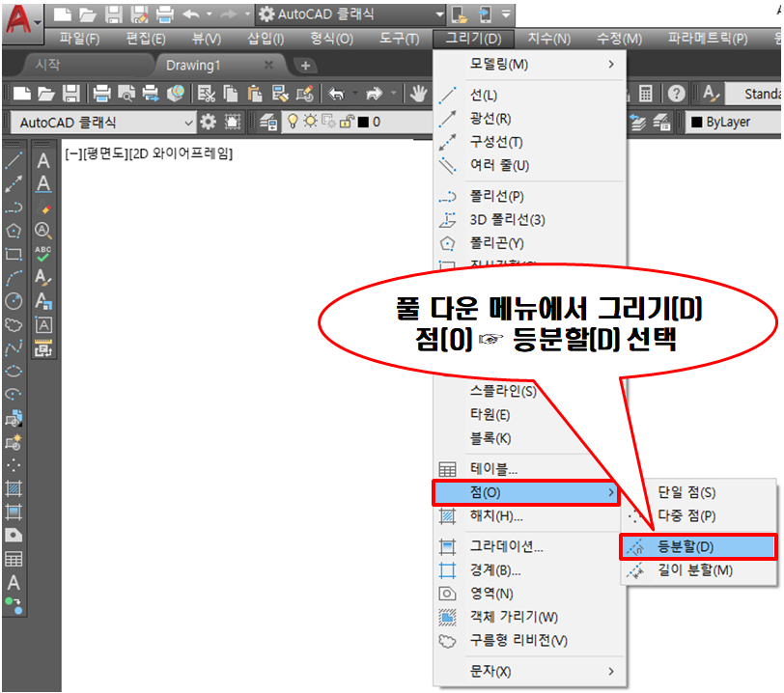784x693 pixels.
Task: Click the [평면도] view control label
Action: point(105,153)
